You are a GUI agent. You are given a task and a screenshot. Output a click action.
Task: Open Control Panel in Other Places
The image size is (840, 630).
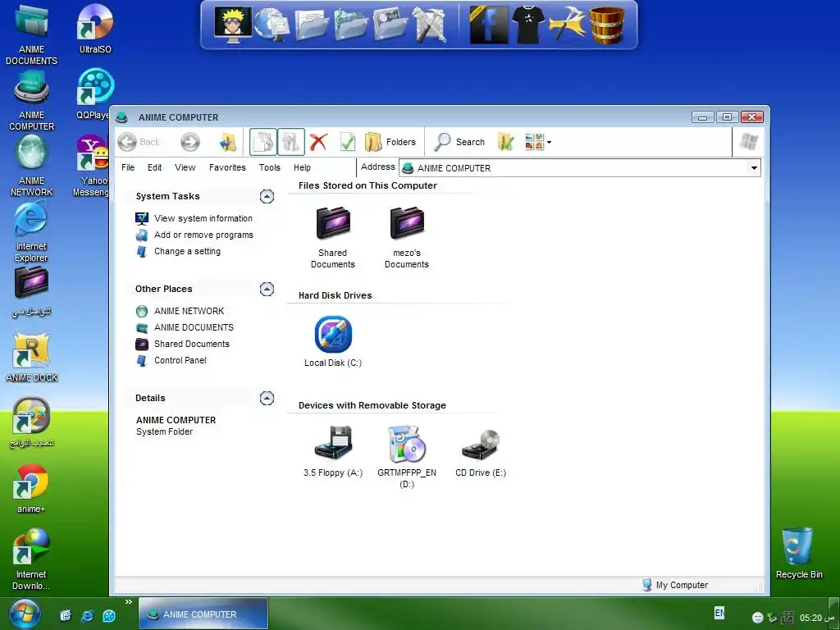(180, 361)
